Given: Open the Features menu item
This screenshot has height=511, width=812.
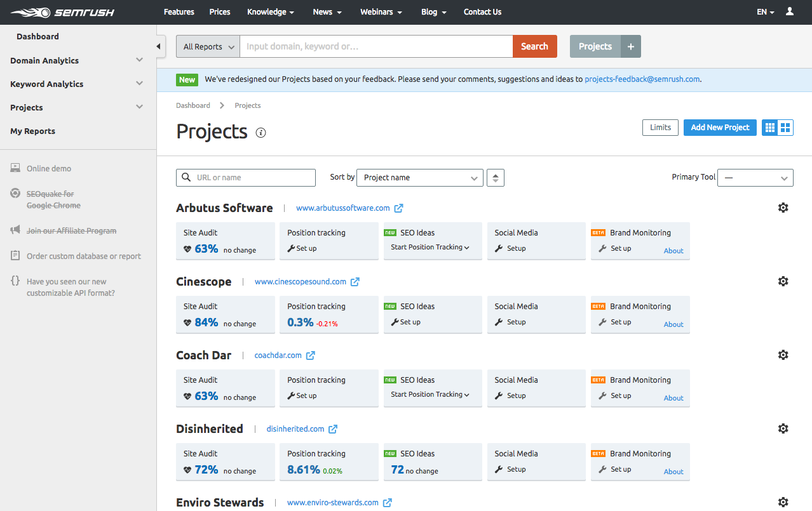Looking at the screenshot, I should coord(179,12).
